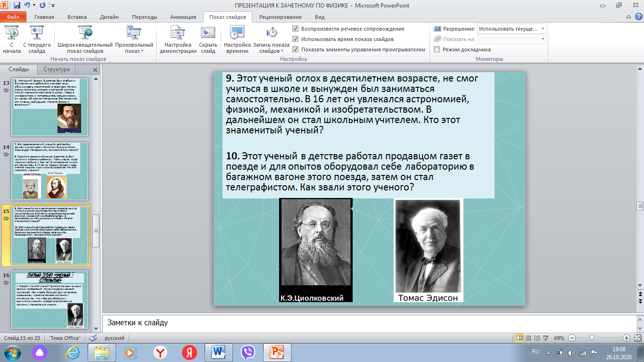This screenshot has height=362, width=644.
Task: Run spell check icon in status bar
Action: point(93,338)
